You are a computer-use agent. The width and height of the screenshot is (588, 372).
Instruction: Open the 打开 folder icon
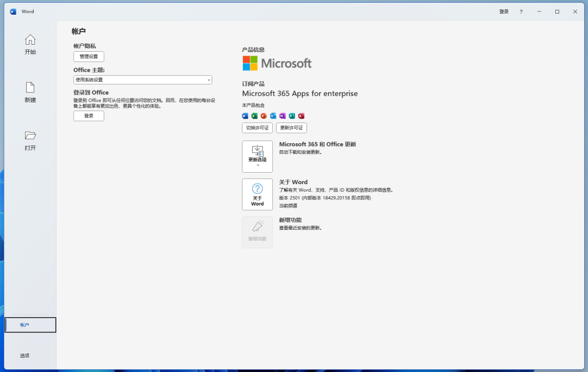[30, 141]
